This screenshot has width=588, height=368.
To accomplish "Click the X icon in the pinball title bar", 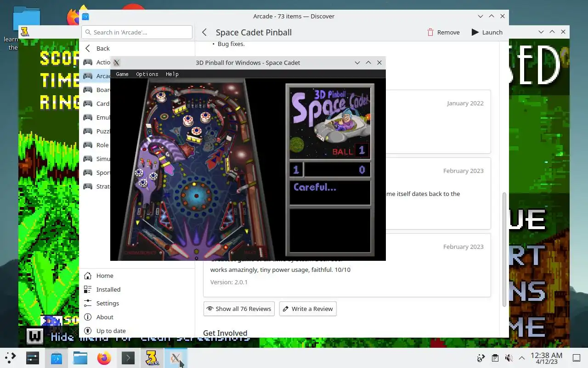I will (117, 63).
